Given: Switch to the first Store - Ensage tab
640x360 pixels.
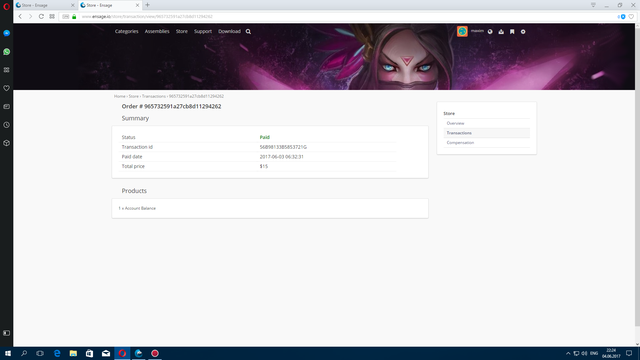Looking at the screenshot, I should [45, 5].
